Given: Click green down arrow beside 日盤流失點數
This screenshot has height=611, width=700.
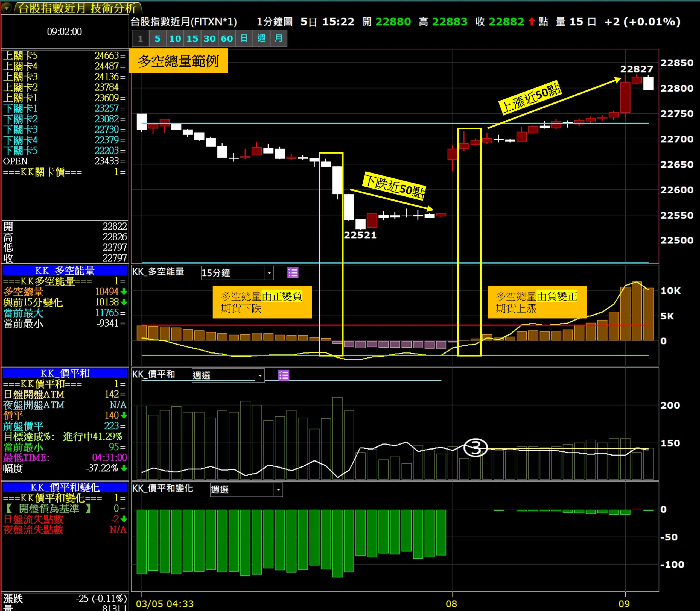Looking at the screenshot, I should pos(124,519).
